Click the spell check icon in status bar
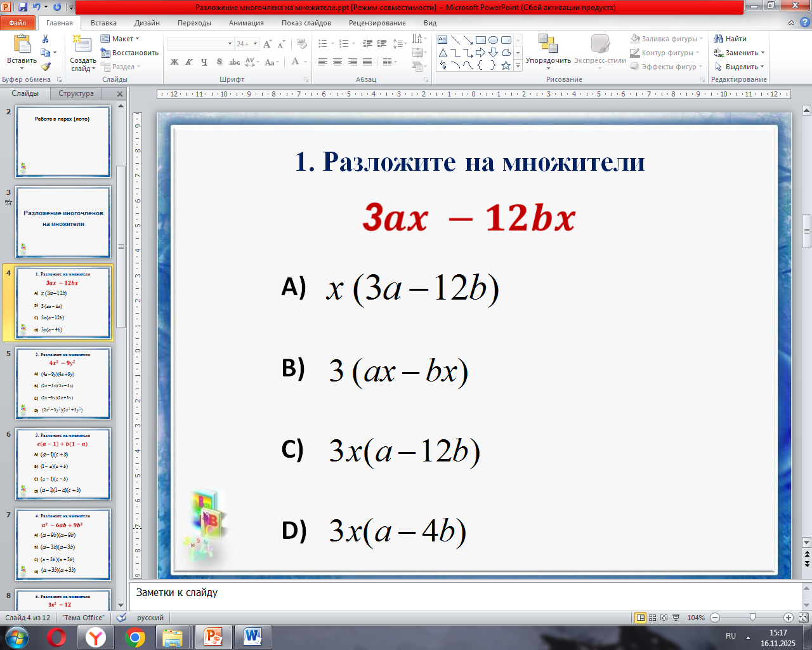The height and width of the screenshot is (650, 812). tap(121, 618)
